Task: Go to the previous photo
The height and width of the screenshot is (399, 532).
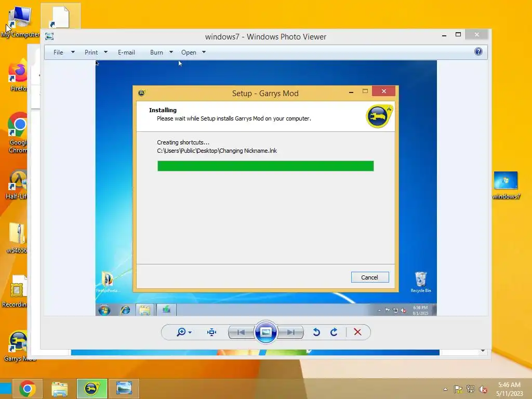Action: 241,332
